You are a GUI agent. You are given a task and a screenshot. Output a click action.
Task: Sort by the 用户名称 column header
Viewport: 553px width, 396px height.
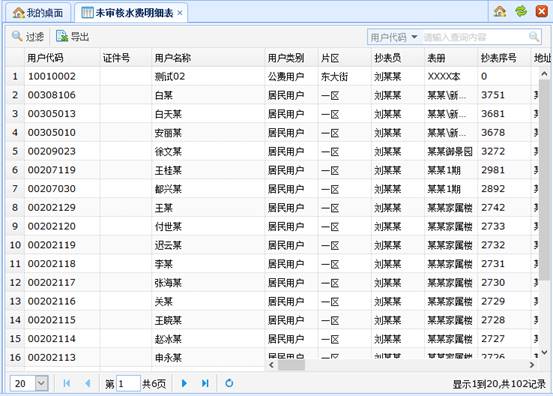(208, 57)
